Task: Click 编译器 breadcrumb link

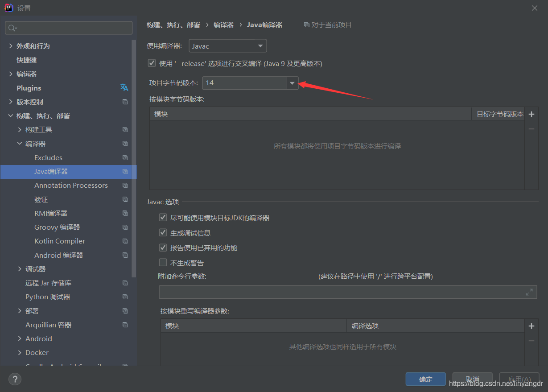Action: click(223, 25)
